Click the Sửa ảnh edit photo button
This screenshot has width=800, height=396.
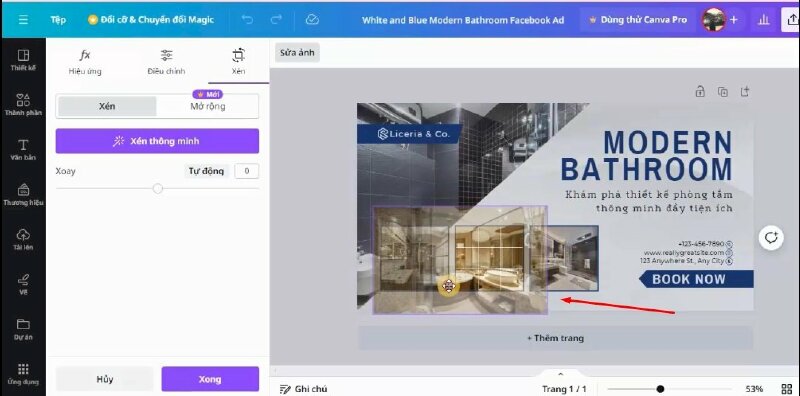297,53
